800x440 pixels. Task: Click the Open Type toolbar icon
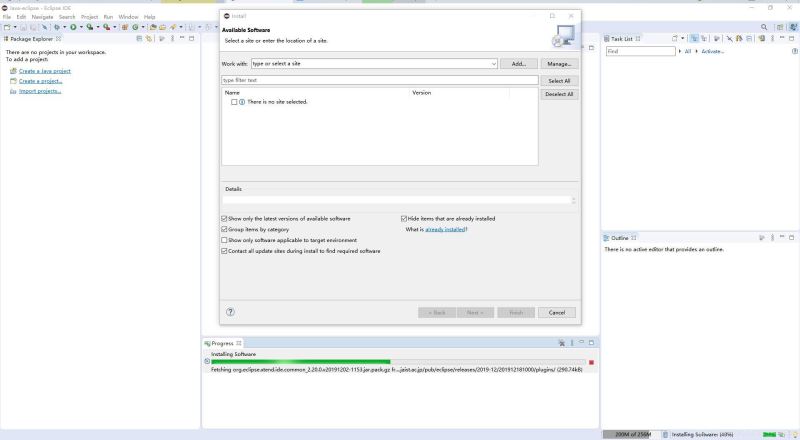pyautogui.click(x=153, y=27)
